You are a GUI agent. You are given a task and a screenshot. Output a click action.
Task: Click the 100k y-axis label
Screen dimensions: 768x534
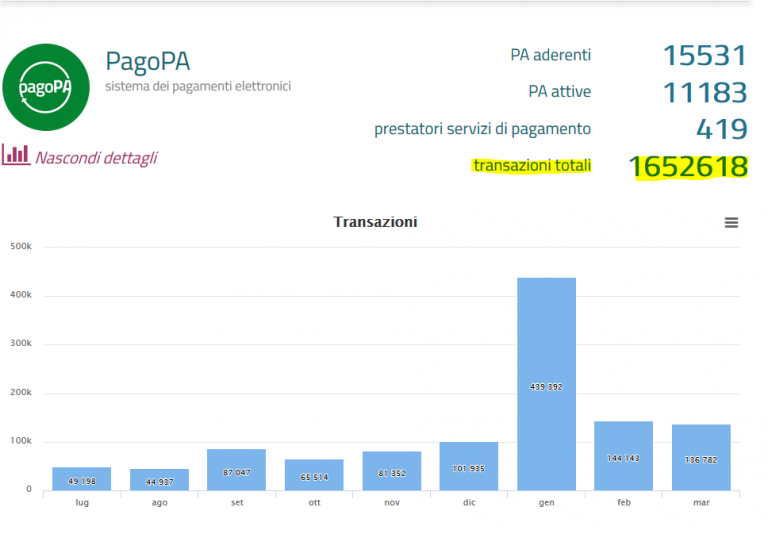[x=21, y=441]
